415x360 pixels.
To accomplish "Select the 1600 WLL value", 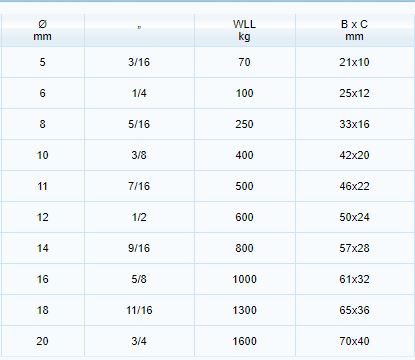I will 245,341.
